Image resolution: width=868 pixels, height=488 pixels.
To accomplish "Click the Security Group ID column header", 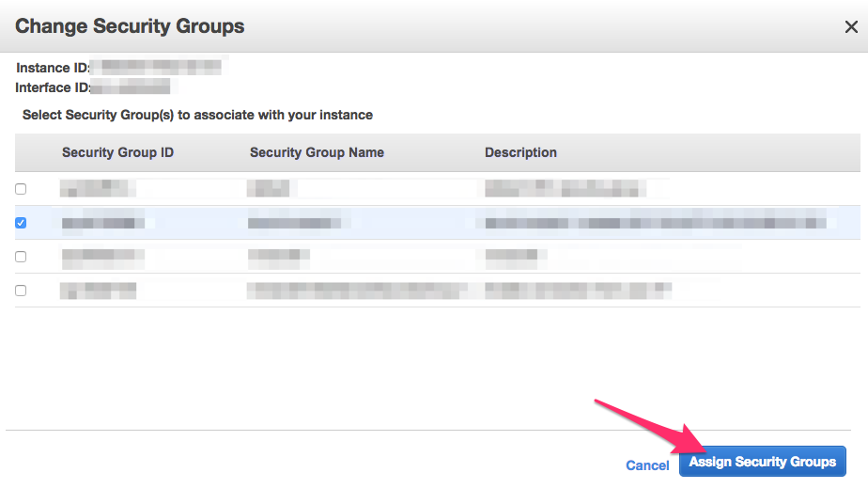I will click(x=117, y=152).
